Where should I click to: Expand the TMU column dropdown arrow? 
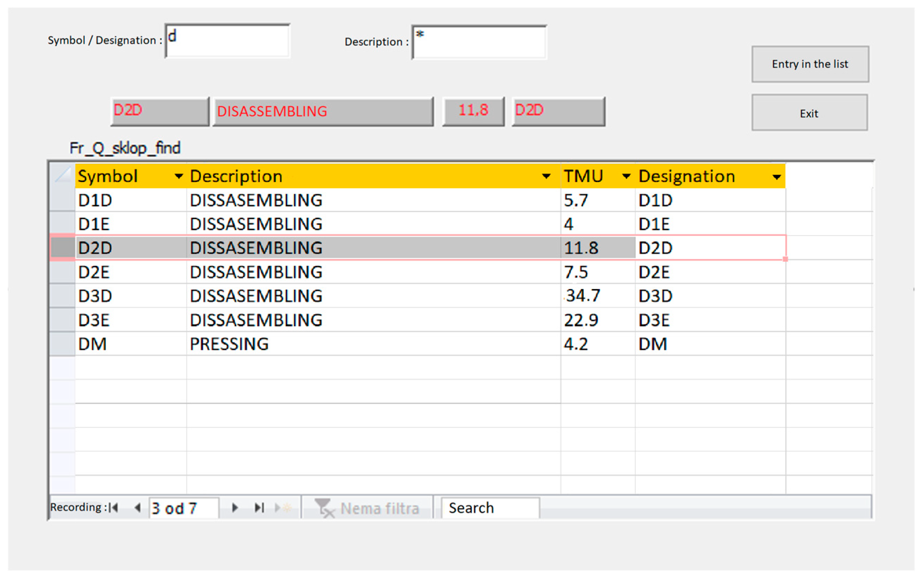(626, 176)
